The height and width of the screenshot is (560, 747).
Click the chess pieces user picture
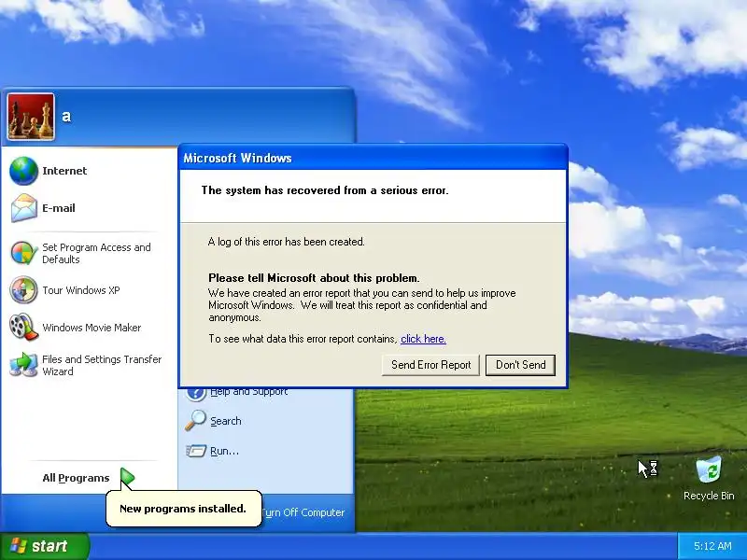[31, 117]
